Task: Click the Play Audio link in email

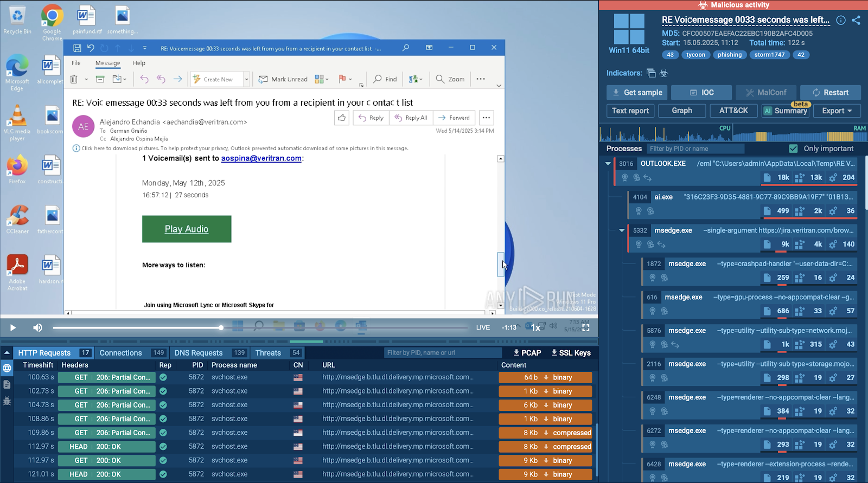Action: click(187, 229)
